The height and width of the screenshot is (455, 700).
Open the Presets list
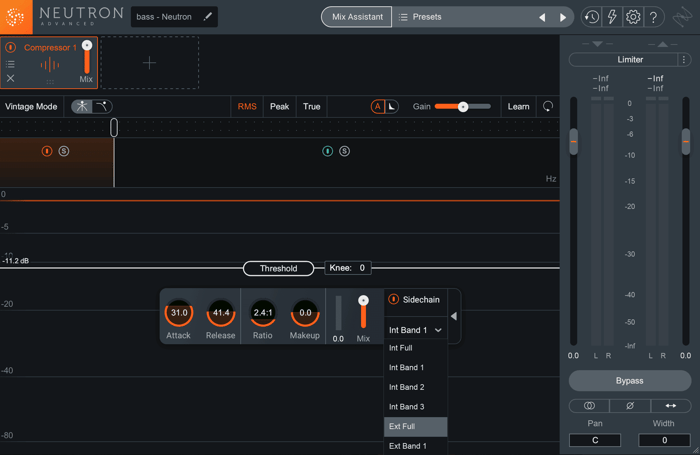[420, 17]
